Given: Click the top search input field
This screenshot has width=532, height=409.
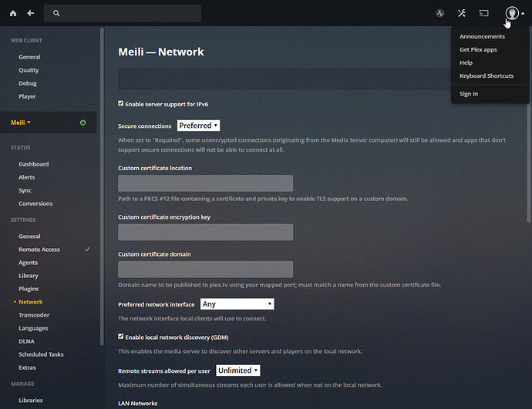Looking at the screenshot, I should coord(123,13).
